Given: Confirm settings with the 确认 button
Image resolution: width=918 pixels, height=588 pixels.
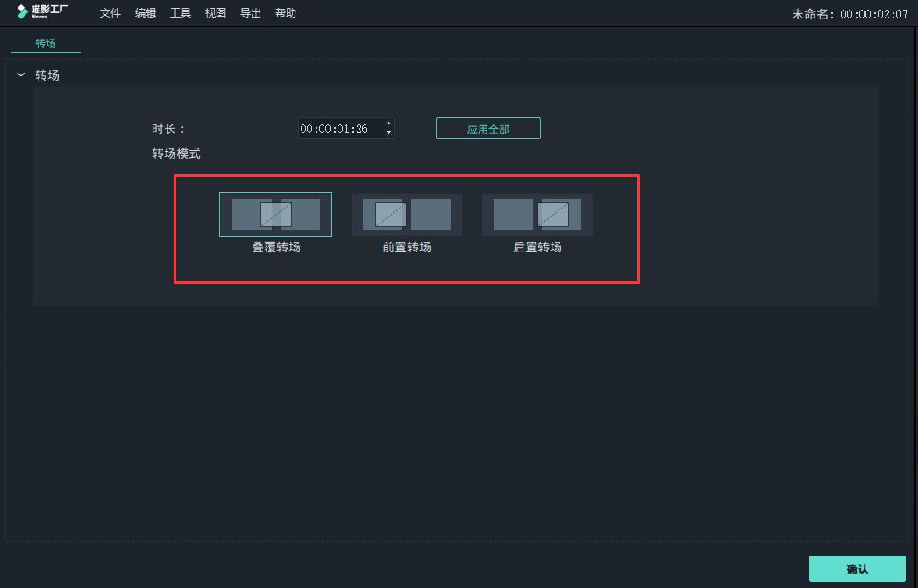Looking at the screenshot, I should click(857, 569).
